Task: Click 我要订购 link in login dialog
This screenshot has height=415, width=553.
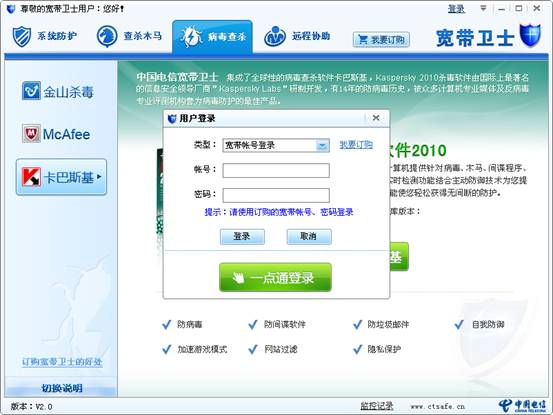Action: [356, 145]
